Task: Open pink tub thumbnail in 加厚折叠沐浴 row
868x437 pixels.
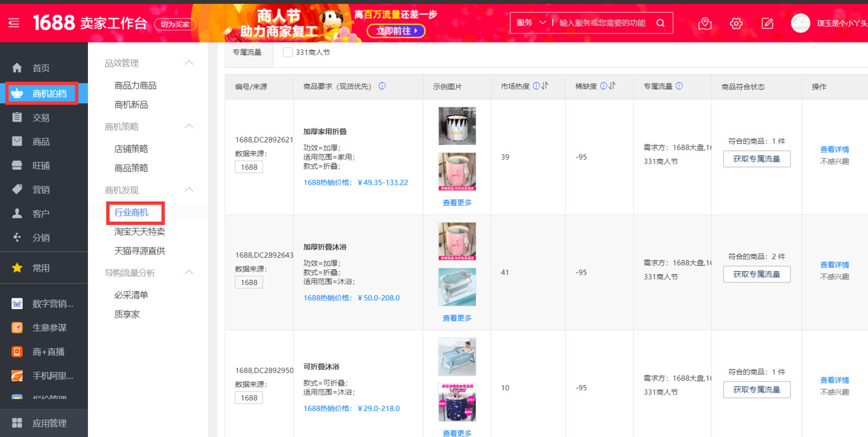Action: [457, 241]
